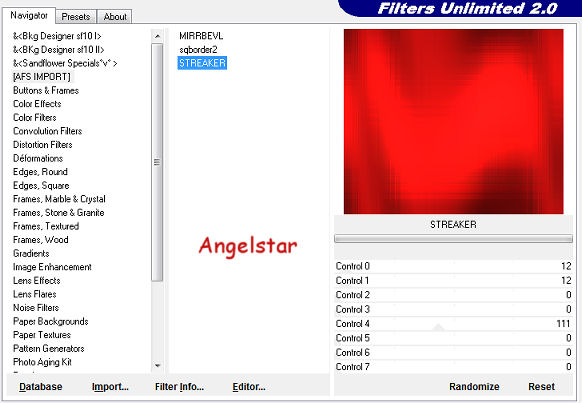Adjust the Control 4 slider

(x=453, y=324)
